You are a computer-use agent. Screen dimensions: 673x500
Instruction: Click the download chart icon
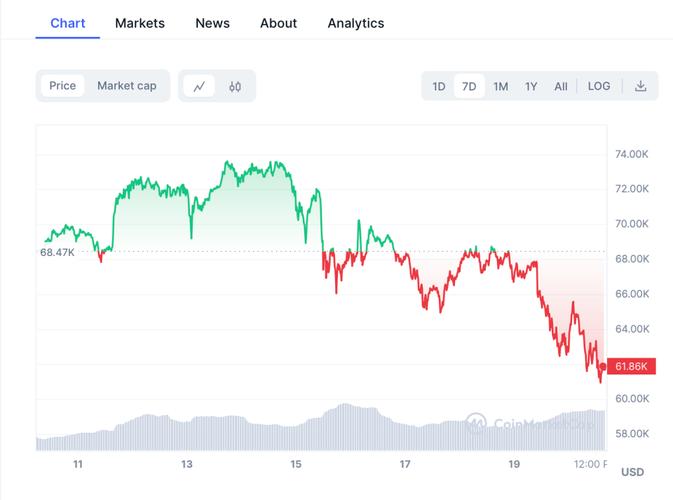(640, 86)
